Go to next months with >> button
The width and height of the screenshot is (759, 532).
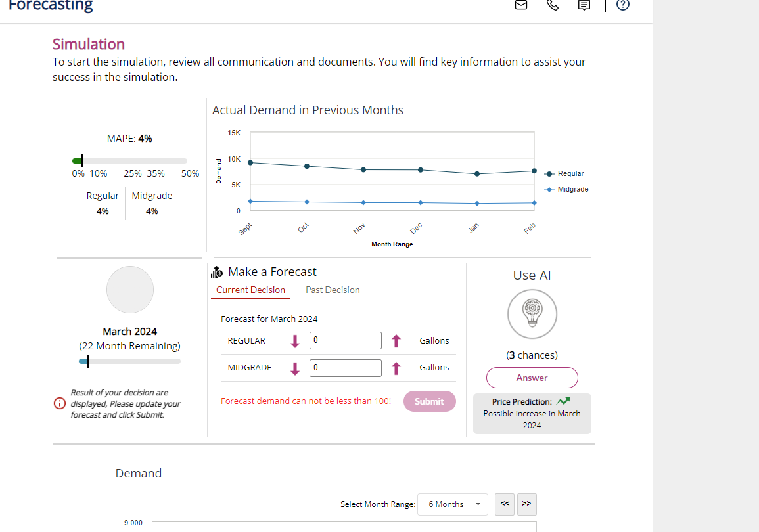(x=526, y=504)
